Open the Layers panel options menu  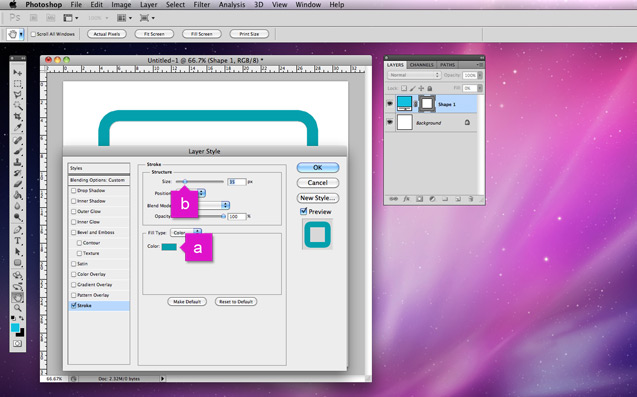(x=480, y=65)
